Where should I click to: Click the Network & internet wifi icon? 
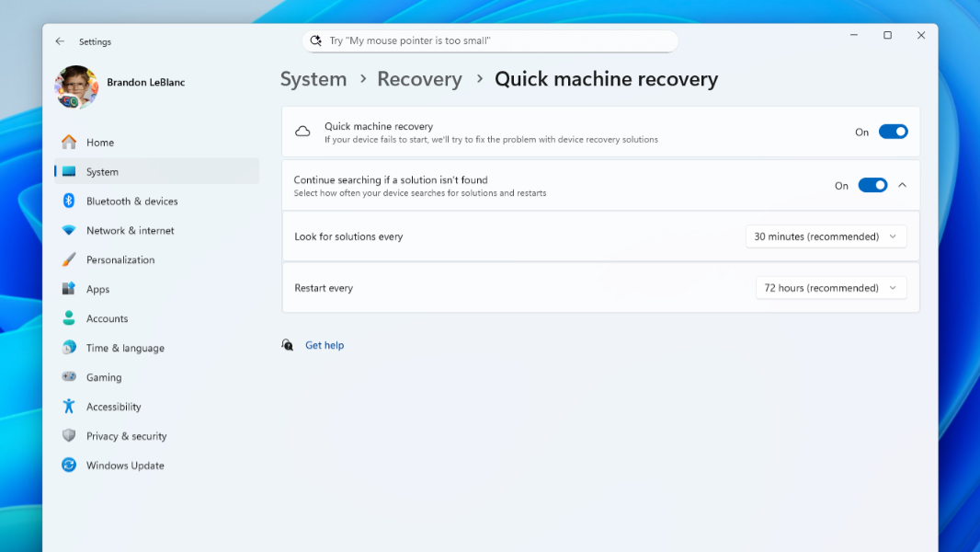tap(69, 231)
